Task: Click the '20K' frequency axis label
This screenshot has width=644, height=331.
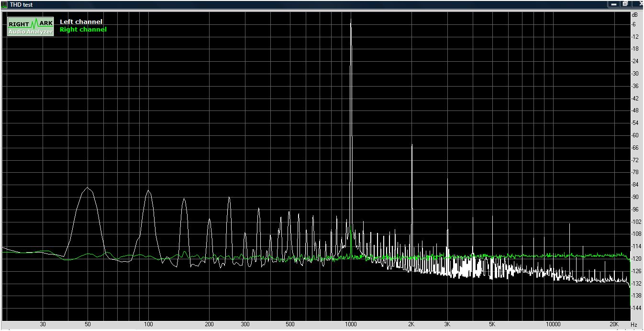Action: (615, 324)
